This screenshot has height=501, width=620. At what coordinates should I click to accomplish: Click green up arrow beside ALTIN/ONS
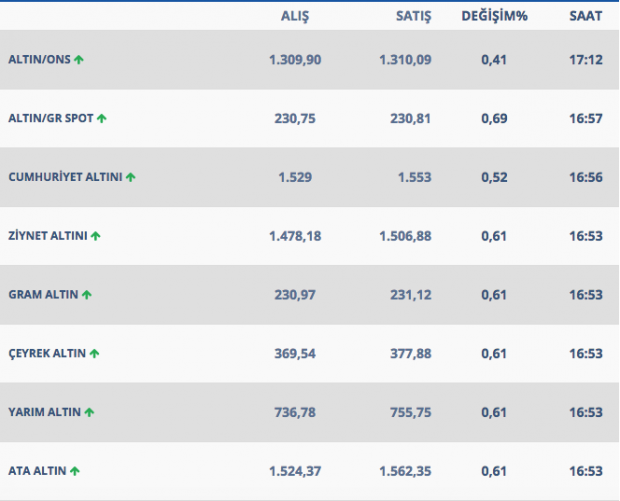click(x=79, y=60)
